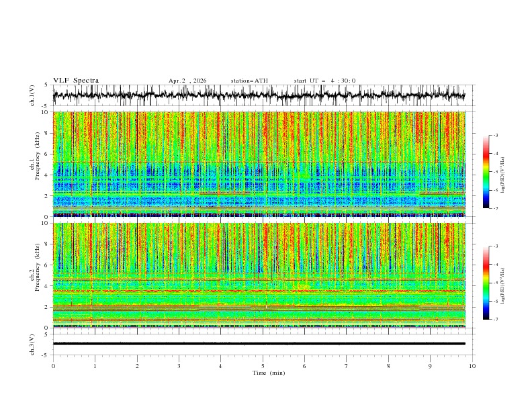Click the date text "Apr.2 , 2026"
Screen dimensions: 532x411
(187, 81)
